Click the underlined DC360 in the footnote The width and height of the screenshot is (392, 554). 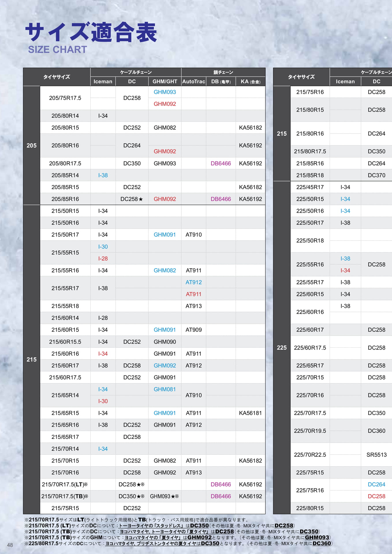pos(322,543)
